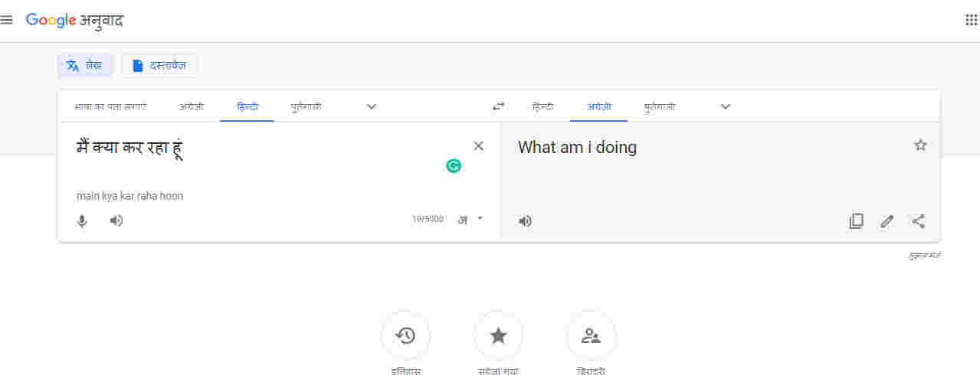This screenshot has width=980, height=375.
Task: Suggest an edit with pencil icon
Action: (887, 221)
